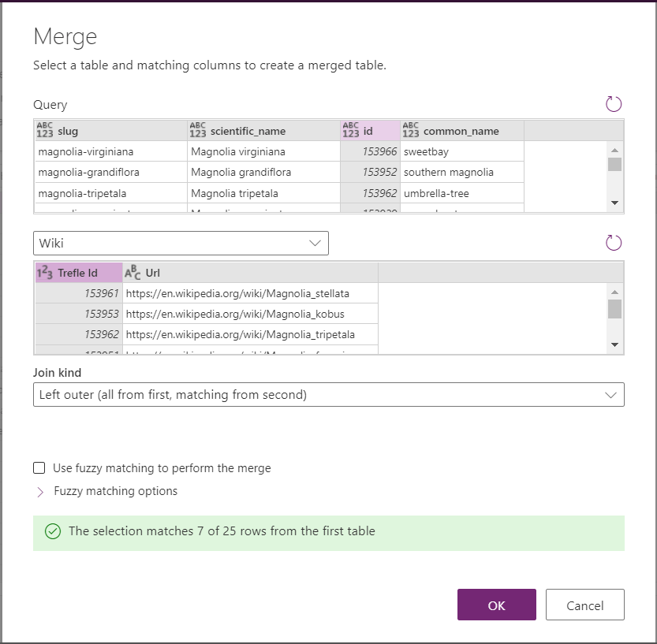Click the refresh icon beside the Wiki dropdown
Viewport: 657px width, 644px height.
point(613,243)
